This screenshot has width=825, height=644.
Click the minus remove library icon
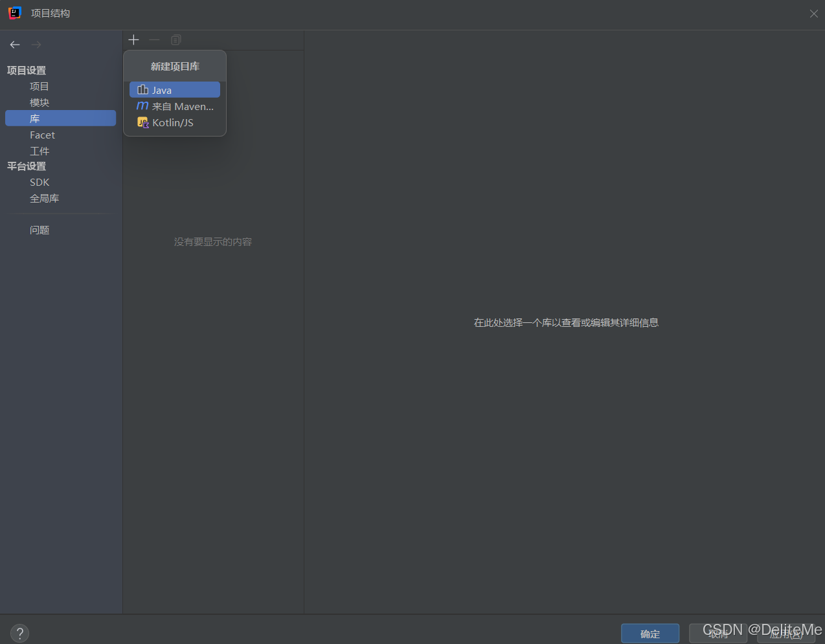[x=154, y=39]
